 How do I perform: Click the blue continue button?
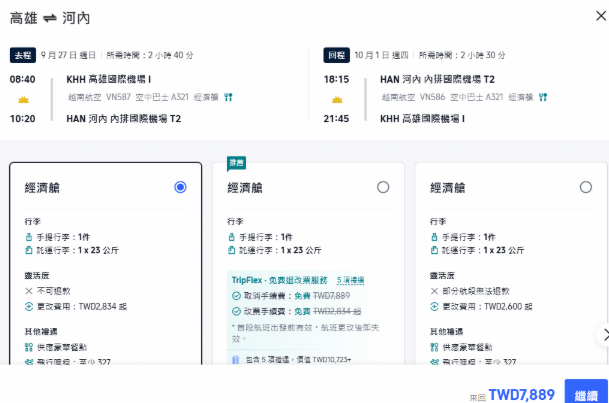click(586, 392)
